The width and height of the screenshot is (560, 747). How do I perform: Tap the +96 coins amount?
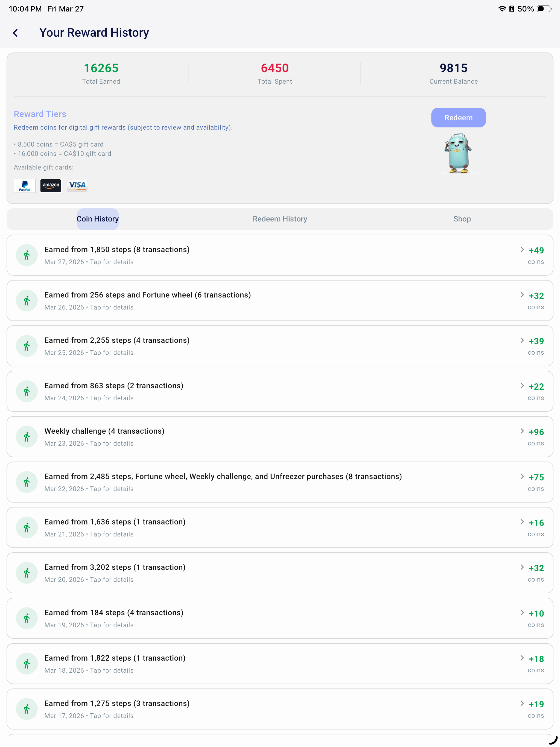536,432
